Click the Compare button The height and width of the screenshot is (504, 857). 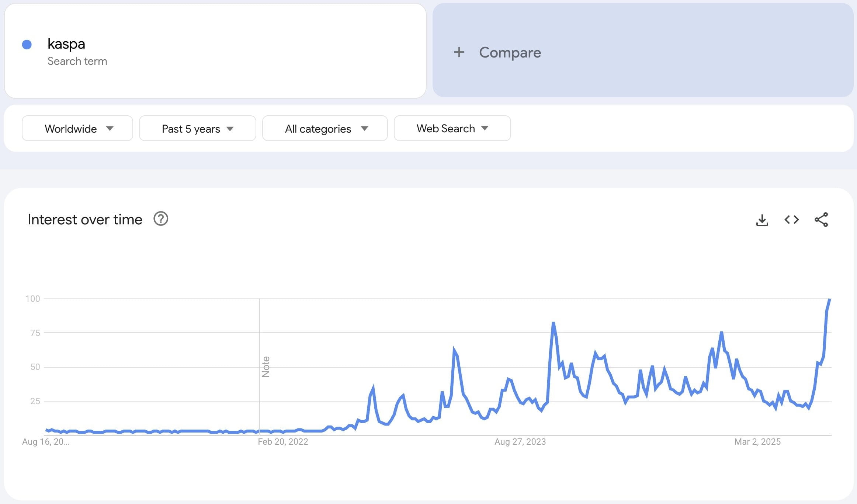point(510,52)
